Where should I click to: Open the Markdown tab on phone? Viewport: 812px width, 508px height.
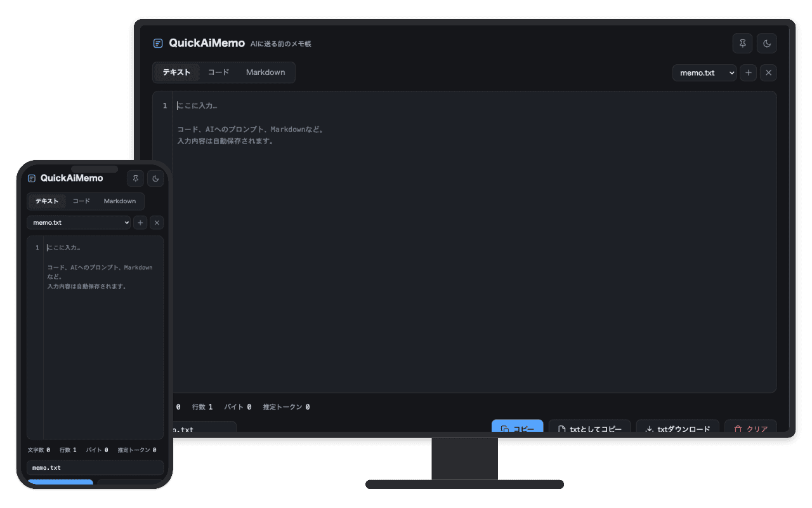(x=120, y=201)
